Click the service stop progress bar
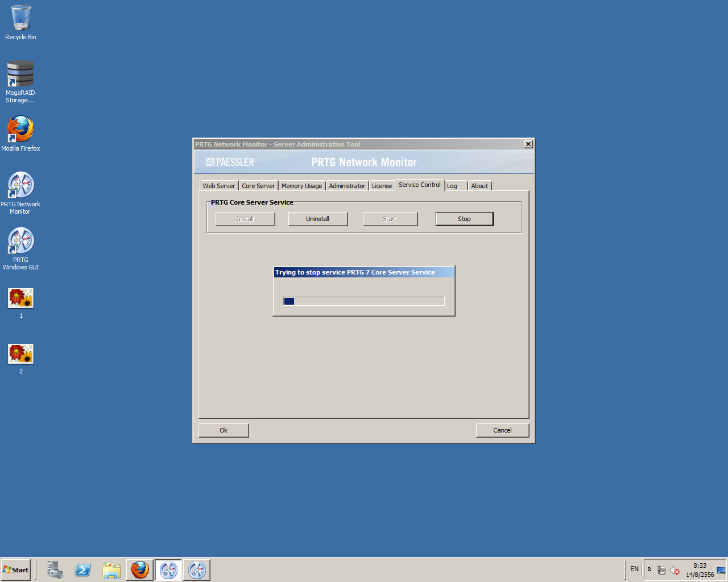This screenshot has height=582, width=728. [364, 301]
